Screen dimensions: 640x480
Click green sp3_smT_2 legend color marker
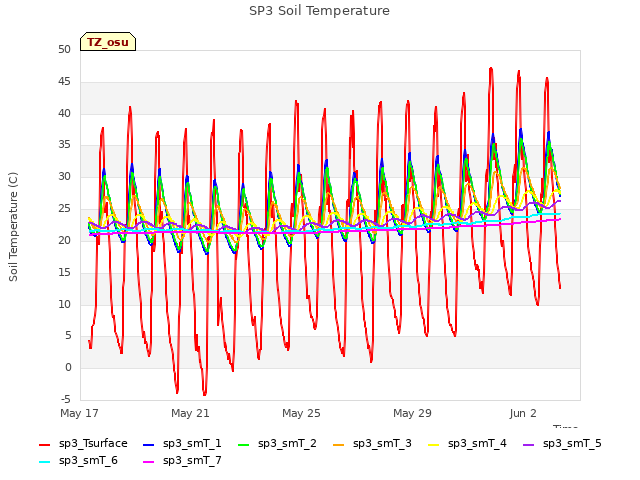click(244, 444)
